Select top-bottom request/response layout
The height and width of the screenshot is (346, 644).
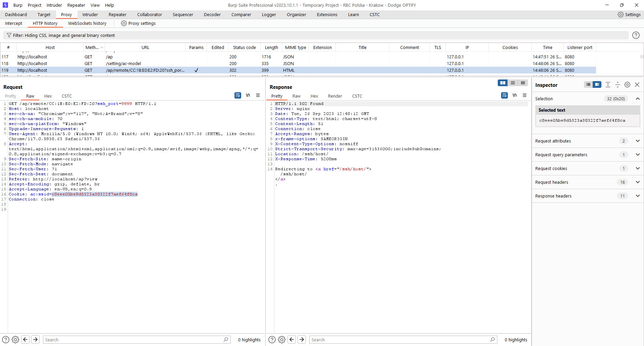(513, 83)
